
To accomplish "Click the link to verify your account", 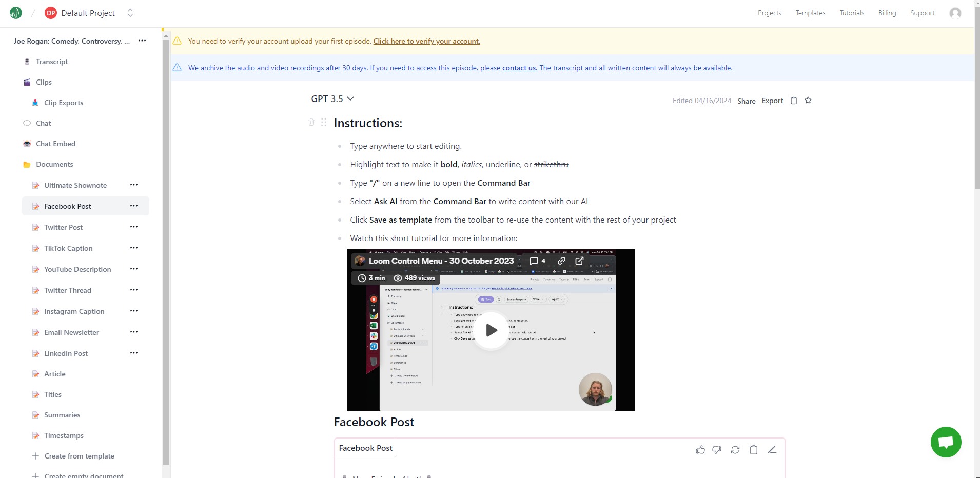I will click(x=427, y=41).
